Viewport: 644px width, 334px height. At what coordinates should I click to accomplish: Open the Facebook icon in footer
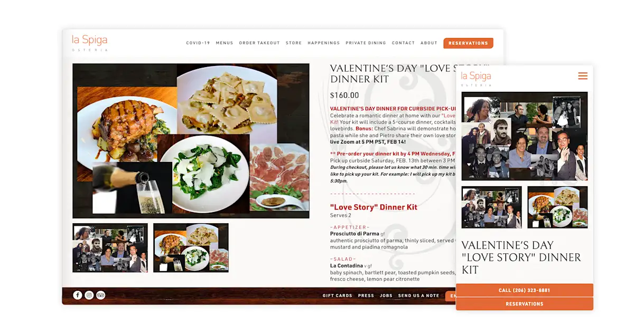point(78,295)
